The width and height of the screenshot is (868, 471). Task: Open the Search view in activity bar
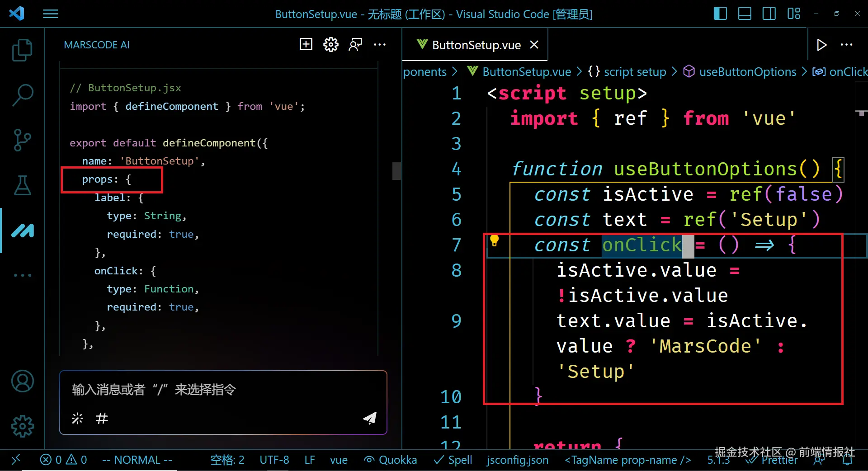tap(22, 95)
